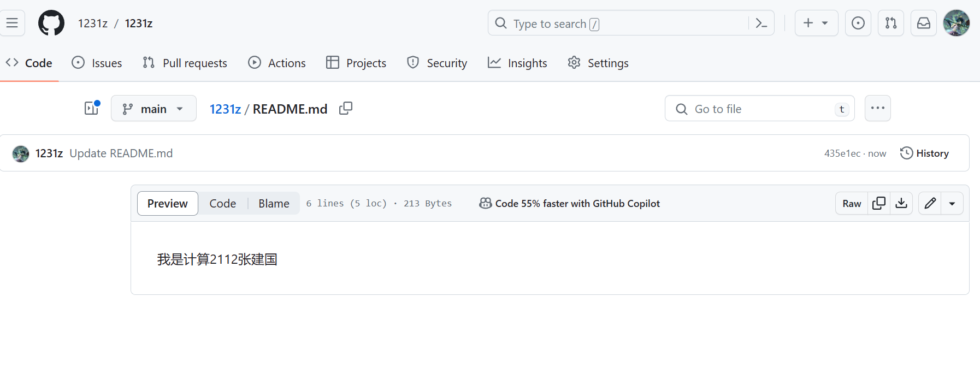Expand more edit options caret
Image resolution: width=980 pixels, height=373 pixels.
click(952, 203)
